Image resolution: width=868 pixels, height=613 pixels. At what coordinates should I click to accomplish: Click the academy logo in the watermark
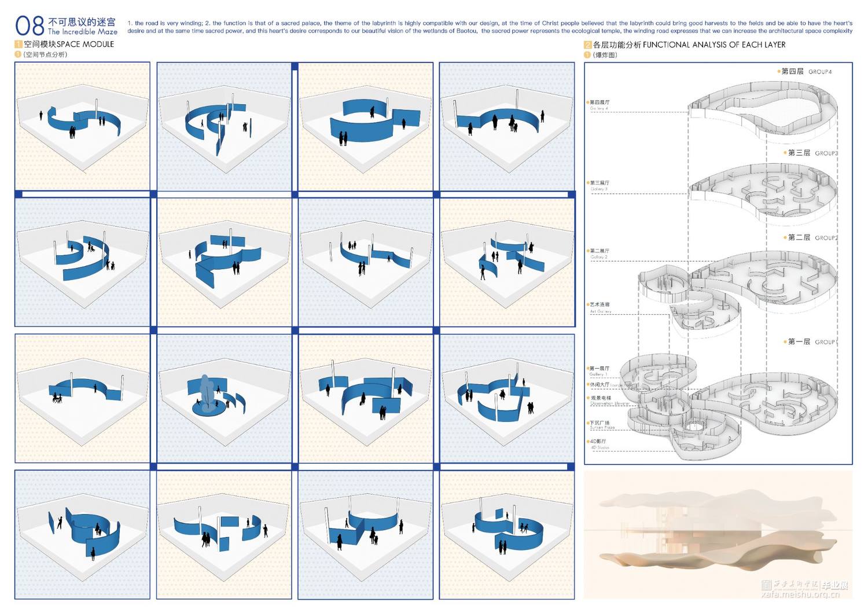tap(766, 585)
